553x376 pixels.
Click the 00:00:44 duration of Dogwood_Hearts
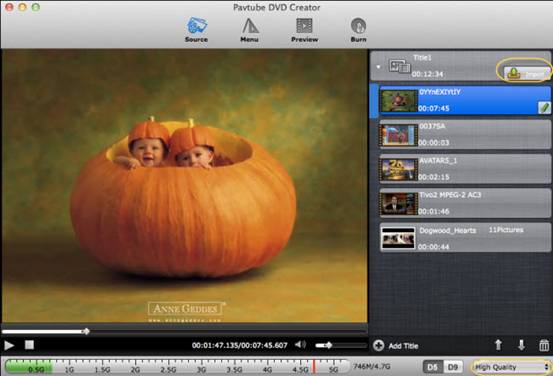[x=434, y=247]
